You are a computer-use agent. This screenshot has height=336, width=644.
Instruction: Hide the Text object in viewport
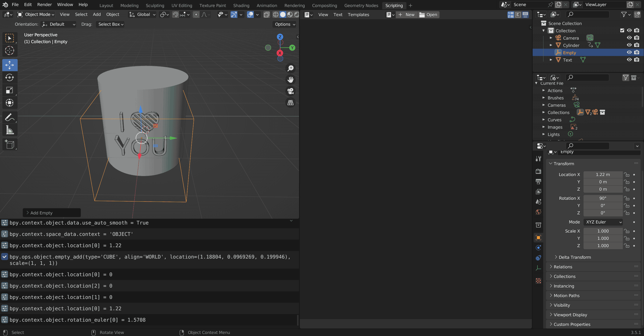[x=629, y=60]
